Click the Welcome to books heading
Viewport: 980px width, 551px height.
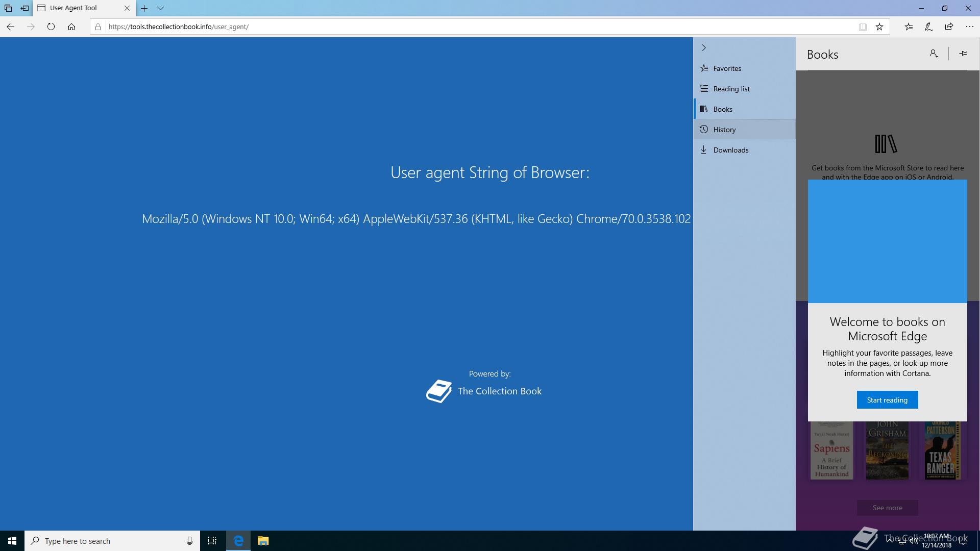[x=887, y=329]
